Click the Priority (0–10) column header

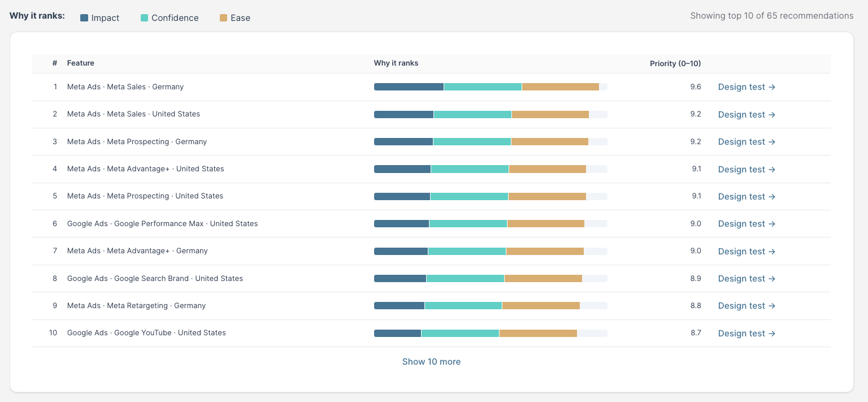point(675,63)
